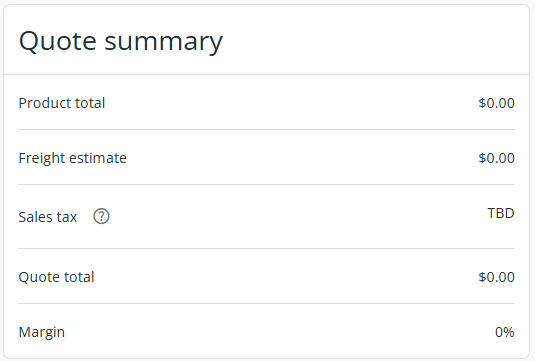Screen dimensions: 535x361
Task: Select the word 'Freight' in the label
Action: point(43,158)
